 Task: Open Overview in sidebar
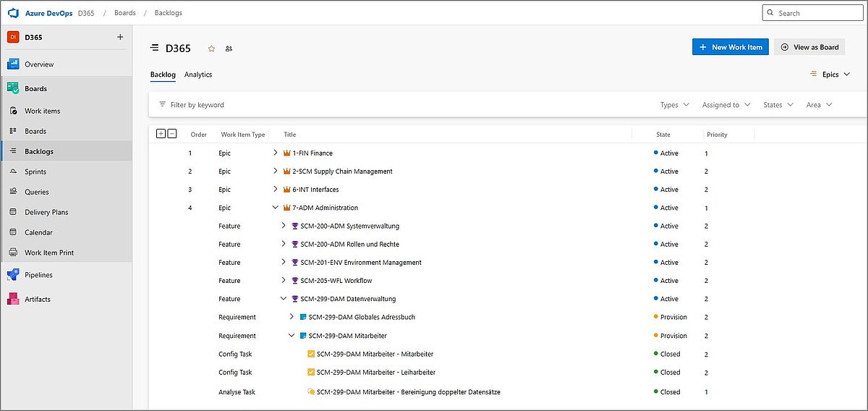(x=39, y=64)
